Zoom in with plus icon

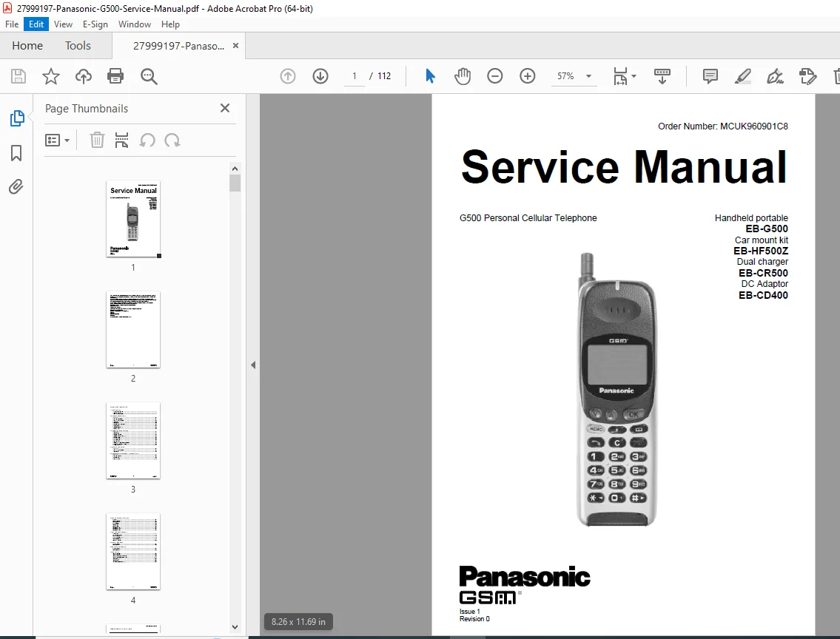[x=527, y=76]
